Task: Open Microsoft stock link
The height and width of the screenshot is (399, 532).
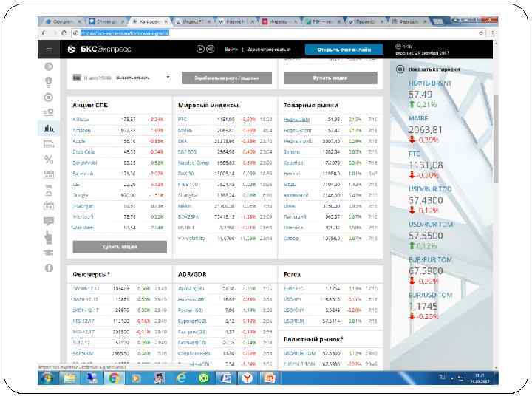Action: coord(83,216)
